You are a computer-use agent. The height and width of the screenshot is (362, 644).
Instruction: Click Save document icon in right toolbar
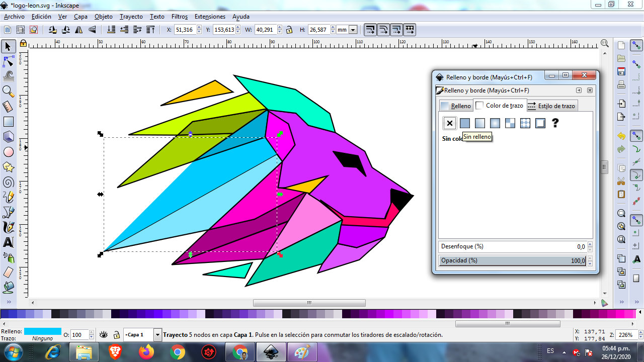621,71
